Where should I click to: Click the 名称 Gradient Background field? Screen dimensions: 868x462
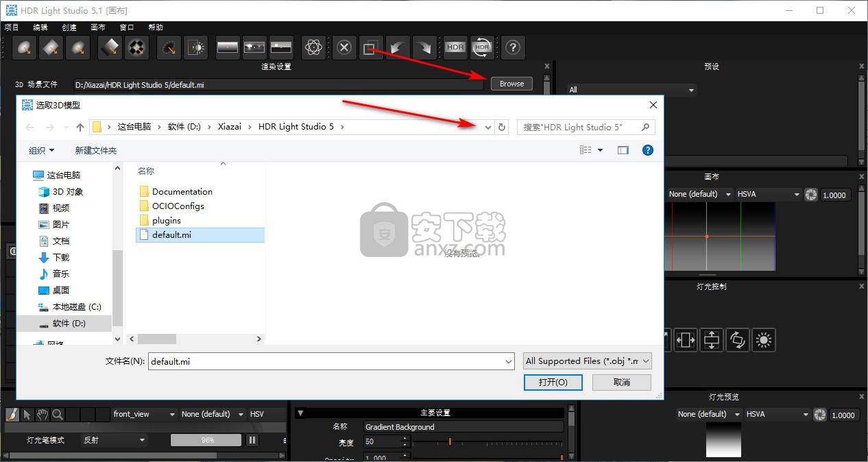tap(463, 426)
